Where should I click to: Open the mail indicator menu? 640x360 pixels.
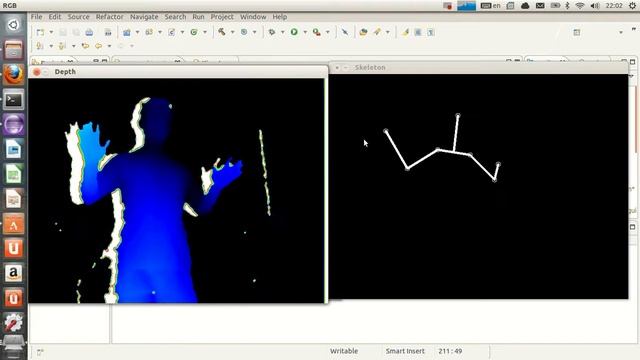[x=540, y=5]
